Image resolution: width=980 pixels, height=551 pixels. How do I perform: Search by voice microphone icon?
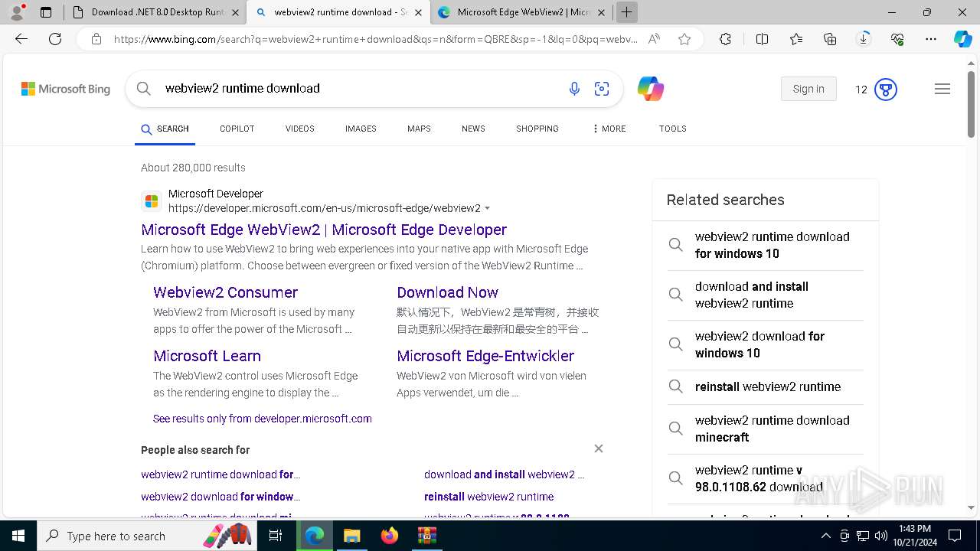(x=574, y=89)
